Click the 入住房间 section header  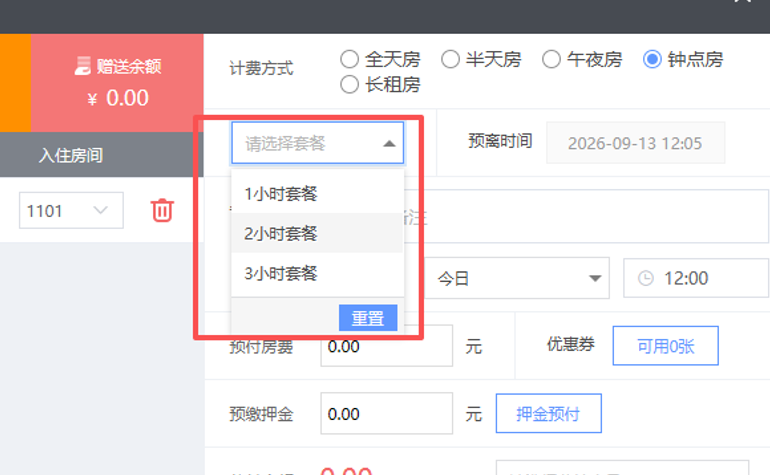click(x=102, y=155)
